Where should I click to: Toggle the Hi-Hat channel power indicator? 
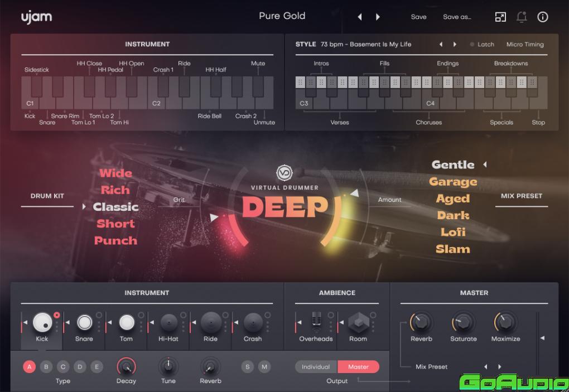[184, 314]
